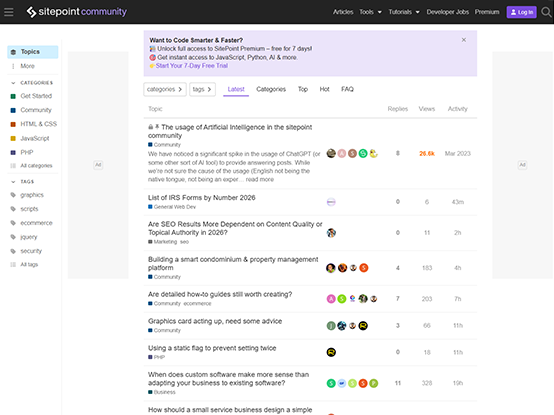Screen dimensions: 554x415
Task: Switch to the Top tab
Action: pos(303,89)
